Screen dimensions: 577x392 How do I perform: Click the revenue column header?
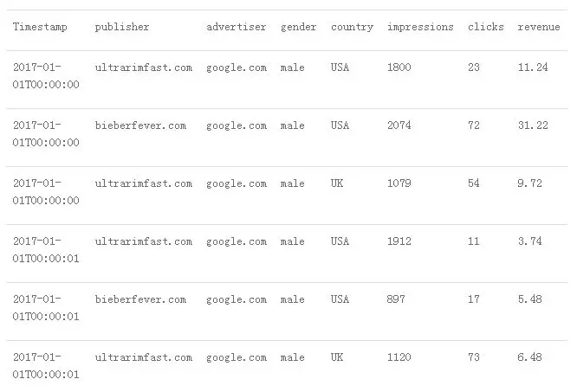(539, 27)
